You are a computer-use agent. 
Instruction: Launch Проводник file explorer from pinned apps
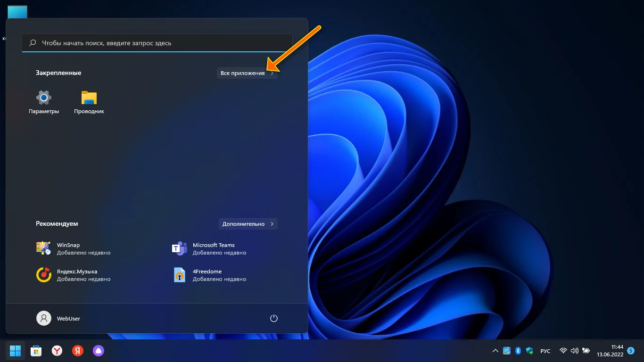tap(89, 102)
